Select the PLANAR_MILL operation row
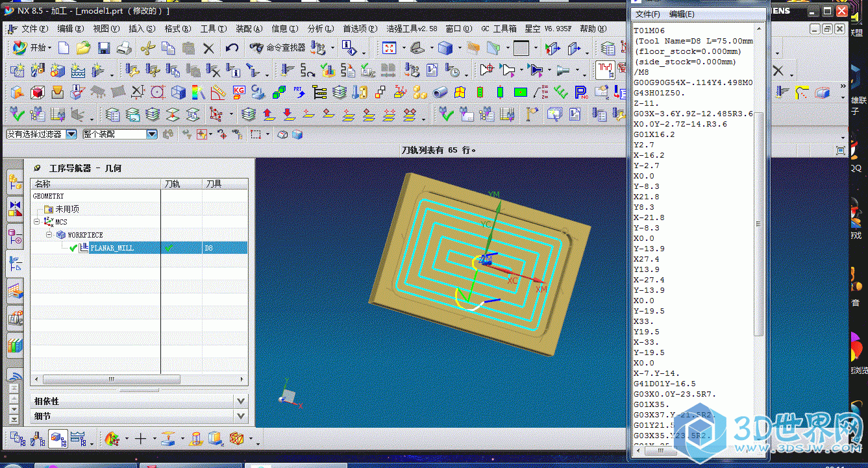The image size is (868, 468). 139,248
